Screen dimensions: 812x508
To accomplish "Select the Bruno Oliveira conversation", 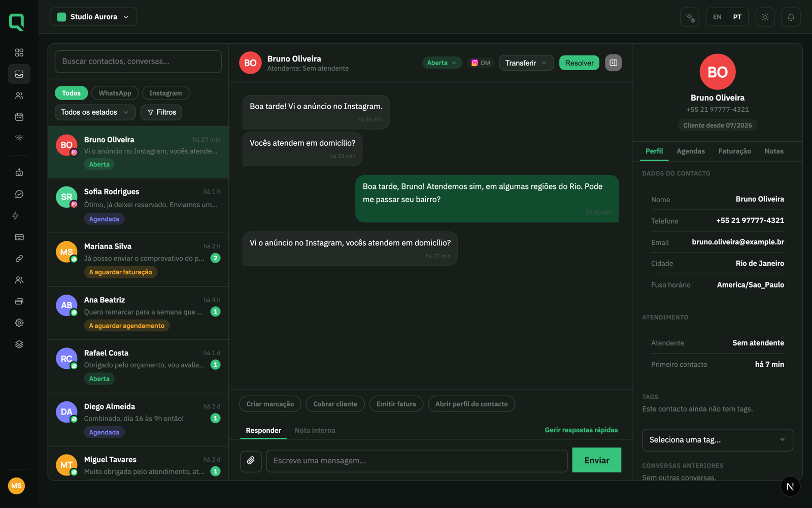I will pyautogui.click(x=138, y=152).
